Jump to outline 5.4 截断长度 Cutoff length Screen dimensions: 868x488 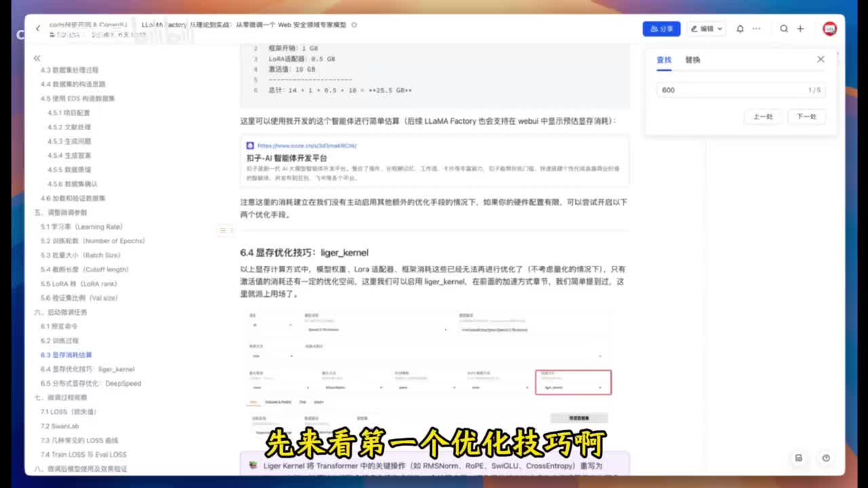pyautogui.click(x=84, y=269)
